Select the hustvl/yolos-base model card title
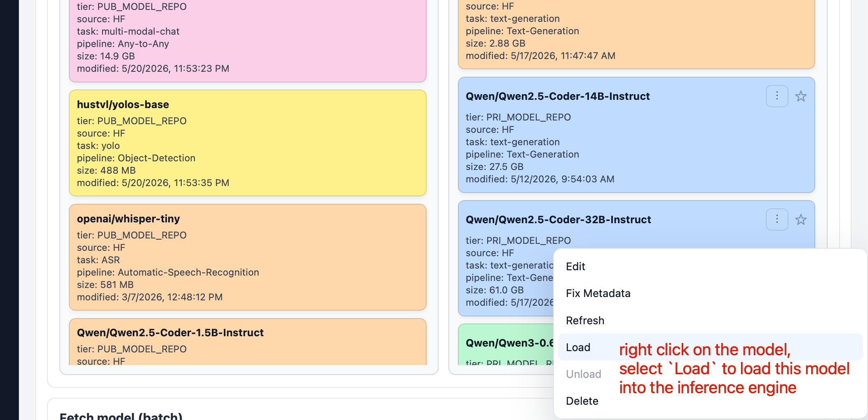 pyautogui.click(x=123, y=105)
